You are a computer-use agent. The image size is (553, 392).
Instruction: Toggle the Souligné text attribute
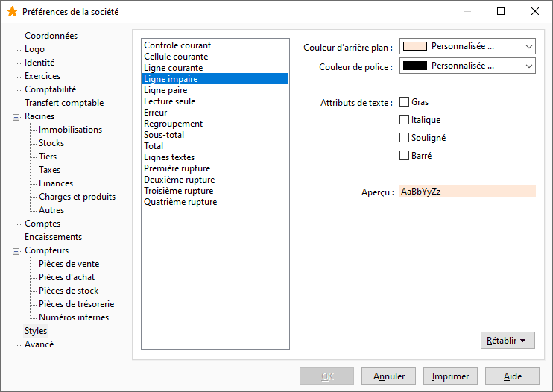tap(404, 137)
